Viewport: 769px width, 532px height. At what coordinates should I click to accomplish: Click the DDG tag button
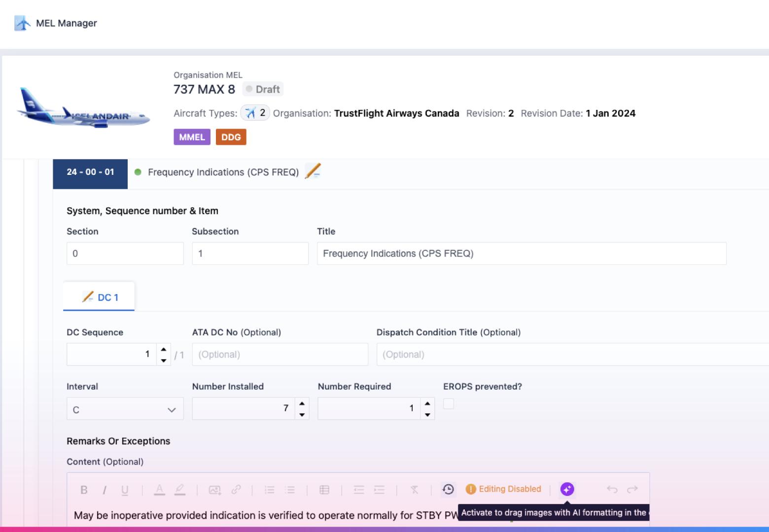click(231, 137)
